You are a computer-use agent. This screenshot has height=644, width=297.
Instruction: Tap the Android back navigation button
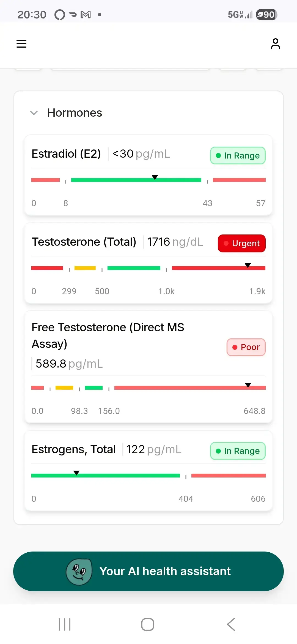pos(231,624)
